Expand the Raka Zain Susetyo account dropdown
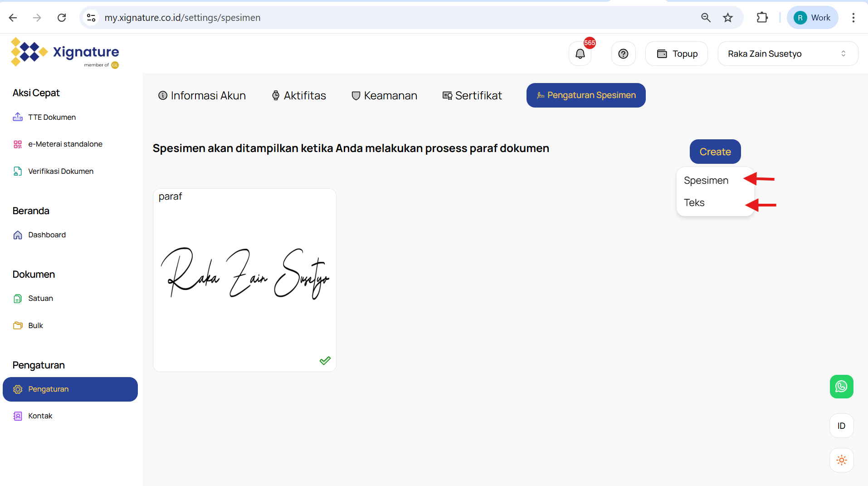This screenshot has height=486, width=868. click(x=787, y=54)
